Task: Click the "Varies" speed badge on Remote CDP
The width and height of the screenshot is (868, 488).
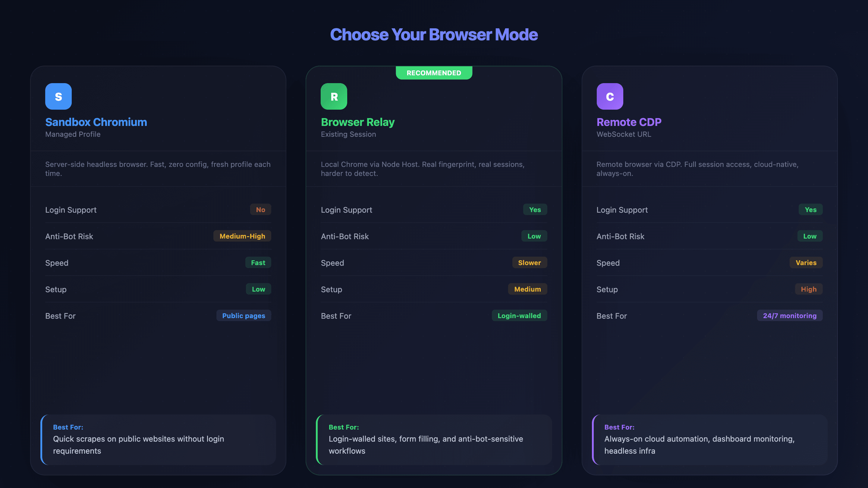Action: [806, 263]
